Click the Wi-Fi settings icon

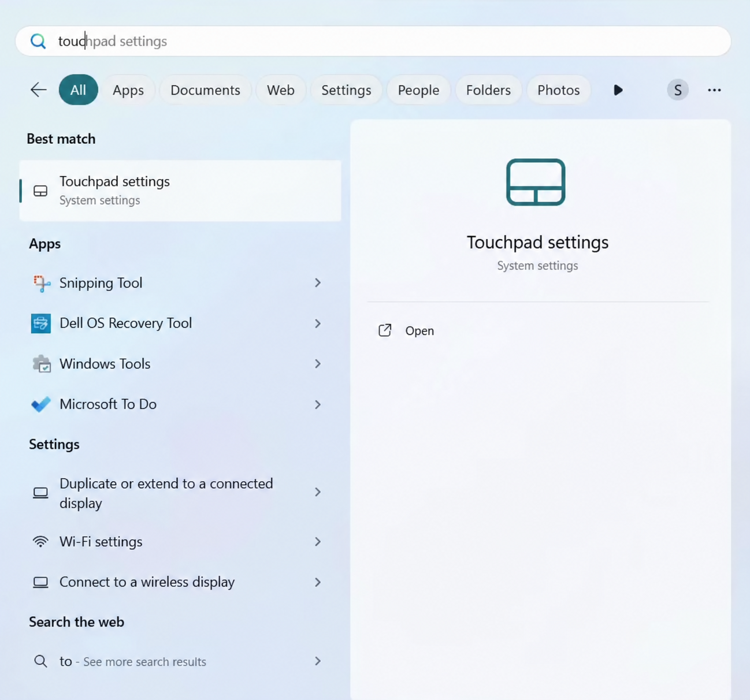[x=40, y=542]
